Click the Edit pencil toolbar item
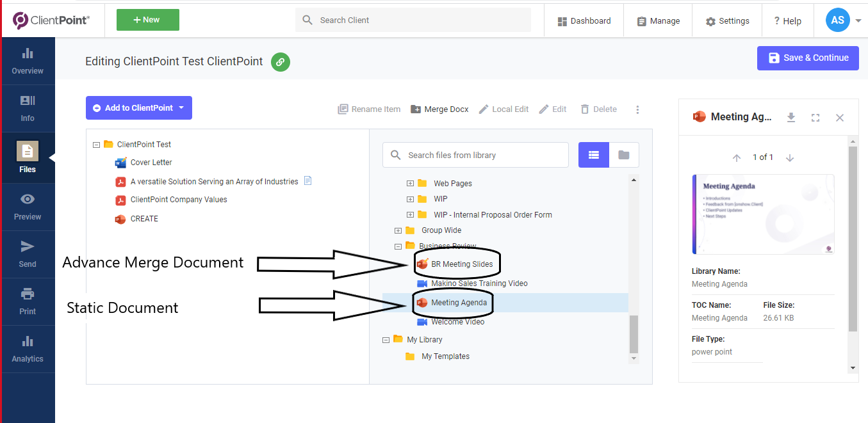 [x=553, y=109]
